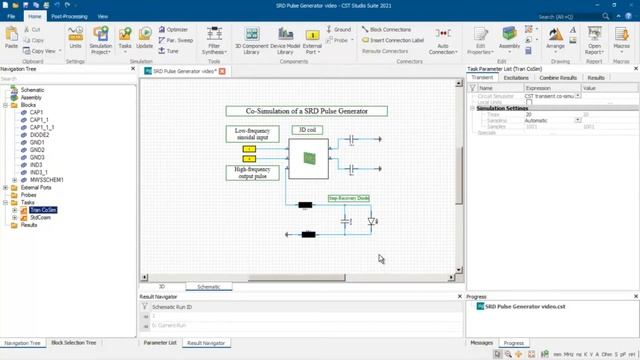640x360 pixels.
Task: Click the schematic horizontal scrollbar thumb
Action: pos(297,278)
